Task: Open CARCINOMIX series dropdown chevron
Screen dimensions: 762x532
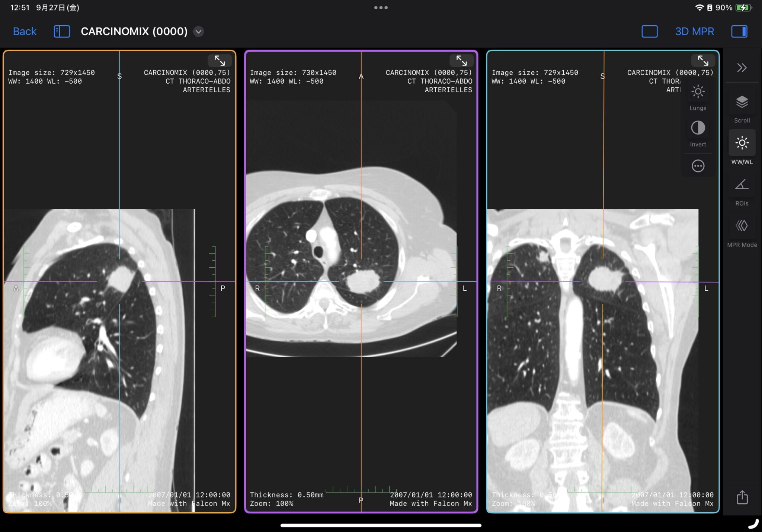Action: click(x=199, y=32)
